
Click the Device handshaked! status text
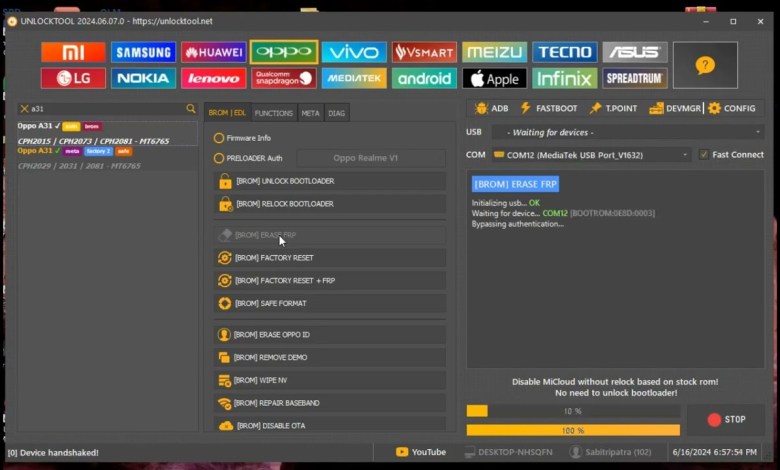(x=53, y=453)
